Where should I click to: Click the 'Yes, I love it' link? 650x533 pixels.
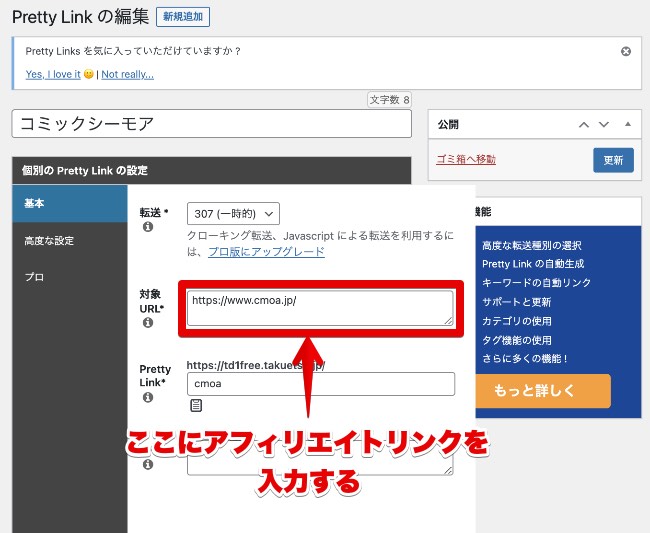pos(53,74)
